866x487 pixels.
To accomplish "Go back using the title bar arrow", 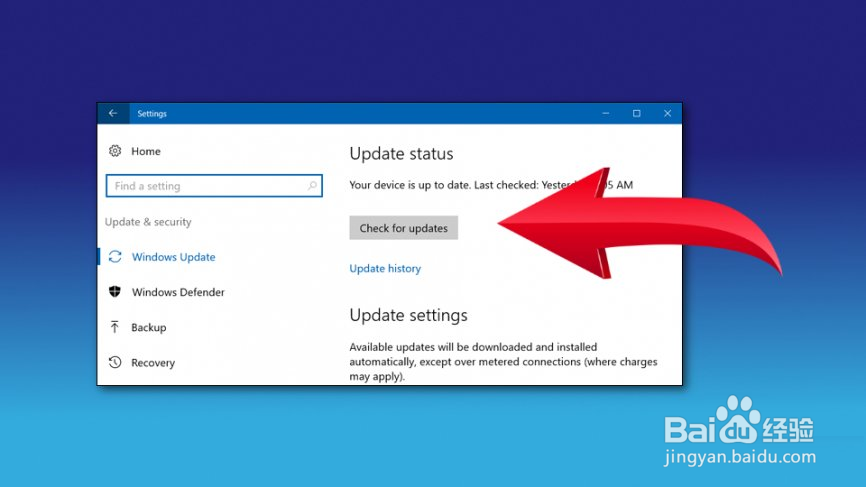I will (113, 113).
